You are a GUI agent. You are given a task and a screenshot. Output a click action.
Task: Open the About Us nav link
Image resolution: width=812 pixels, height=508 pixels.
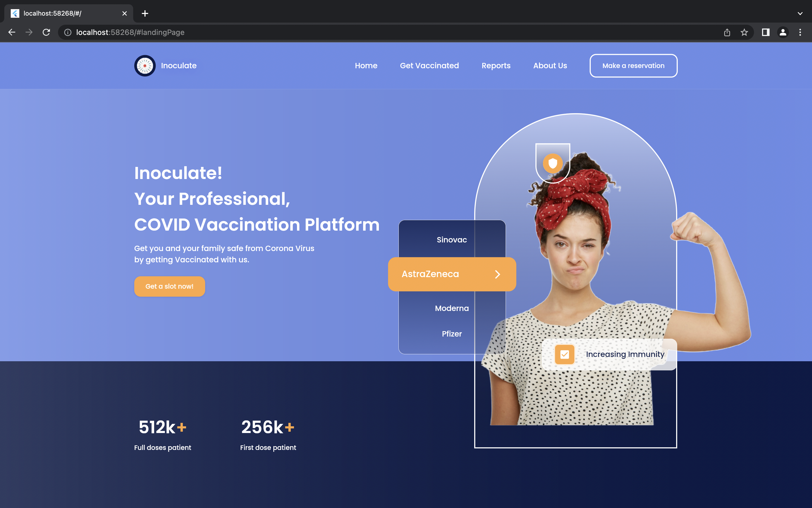tap(550, 66)
